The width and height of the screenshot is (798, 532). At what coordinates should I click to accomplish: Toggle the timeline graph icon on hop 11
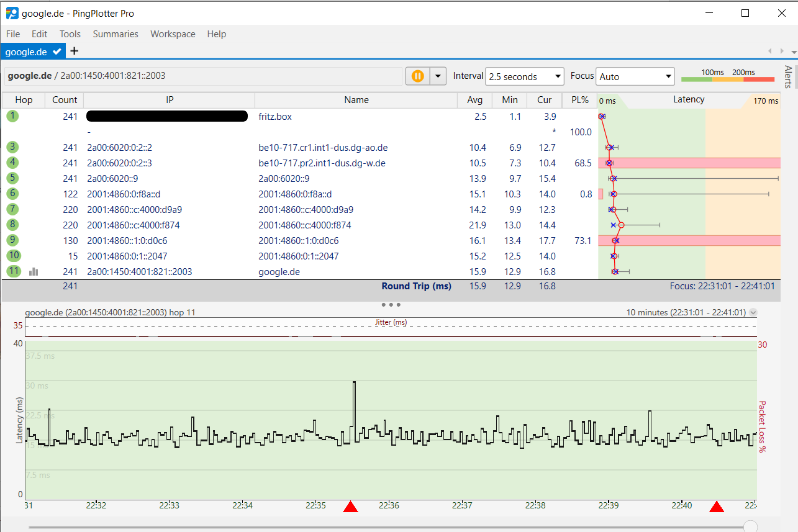(34, 271)
